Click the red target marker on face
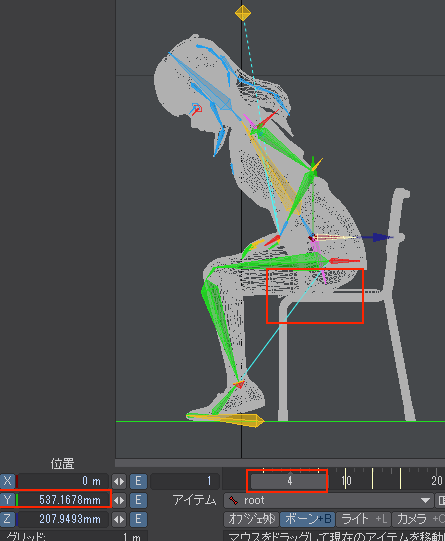445x541 pixels. point(196,109)
